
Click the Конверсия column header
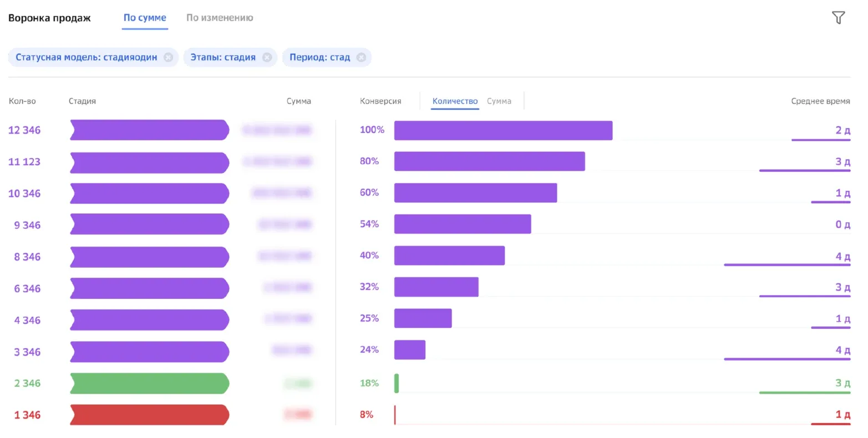coord(380,101)
